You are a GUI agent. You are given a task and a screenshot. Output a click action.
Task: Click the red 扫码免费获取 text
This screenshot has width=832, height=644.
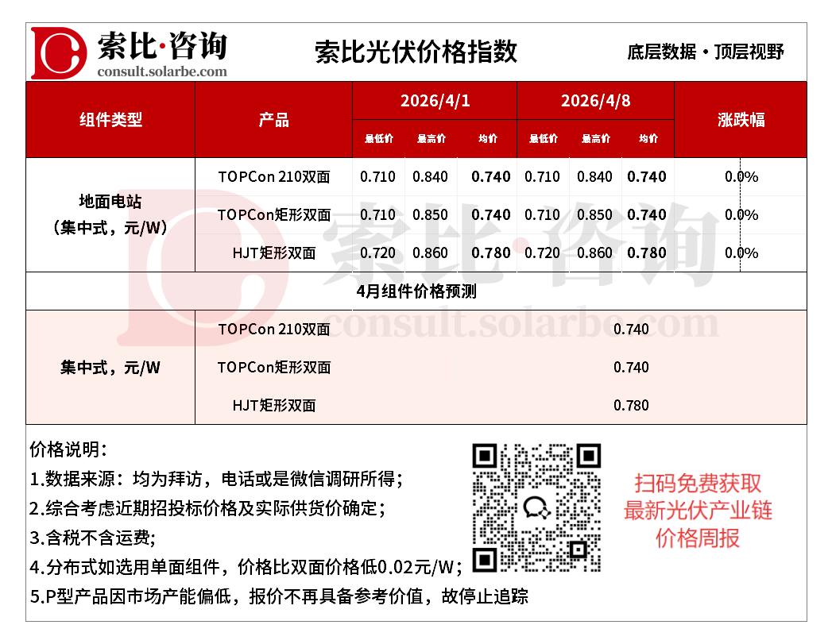click(698, 483)
